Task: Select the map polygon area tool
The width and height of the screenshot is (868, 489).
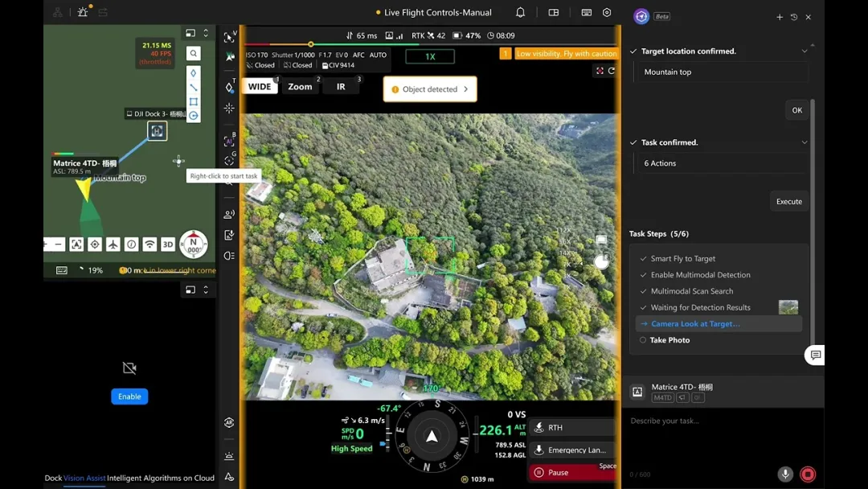Action: coord(193,101)
